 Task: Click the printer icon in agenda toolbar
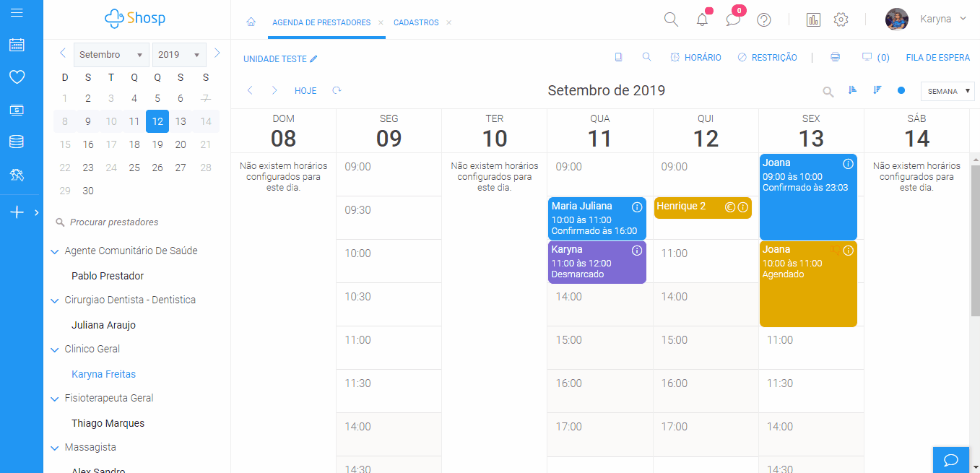(x=836, y=57)
